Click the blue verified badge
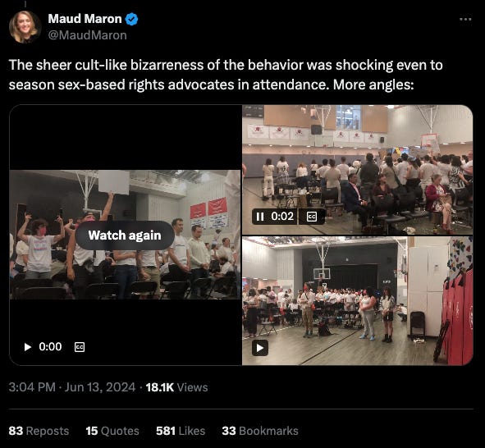The height and width of the screenshot is (448, 485). (132, 19)
